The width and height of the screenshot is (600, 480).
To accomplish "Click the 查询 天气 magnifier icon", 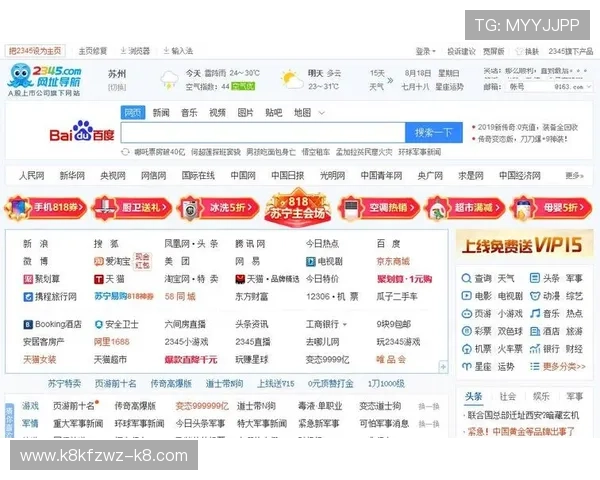I will coord(466,278).
